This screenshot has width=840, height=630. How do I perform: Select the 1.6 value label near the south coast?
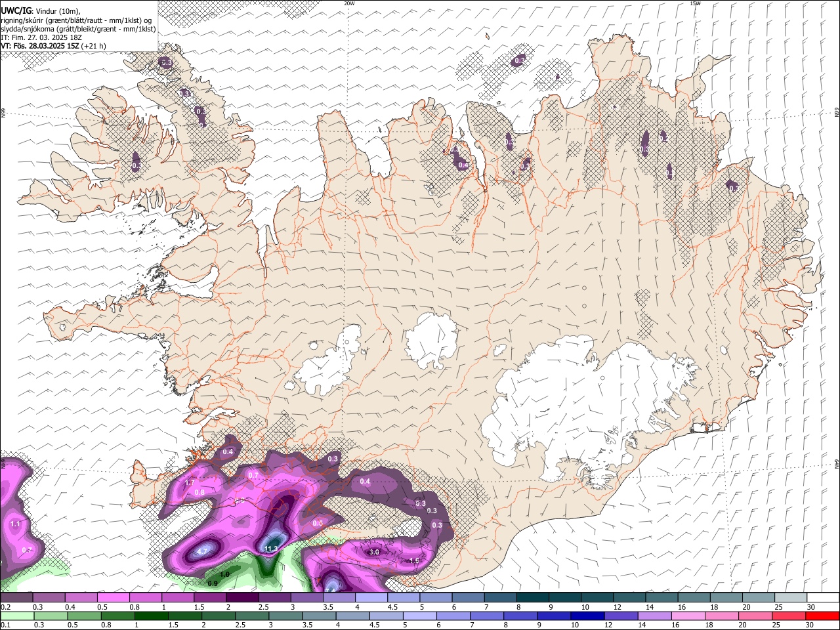click(x=413, y=560)
